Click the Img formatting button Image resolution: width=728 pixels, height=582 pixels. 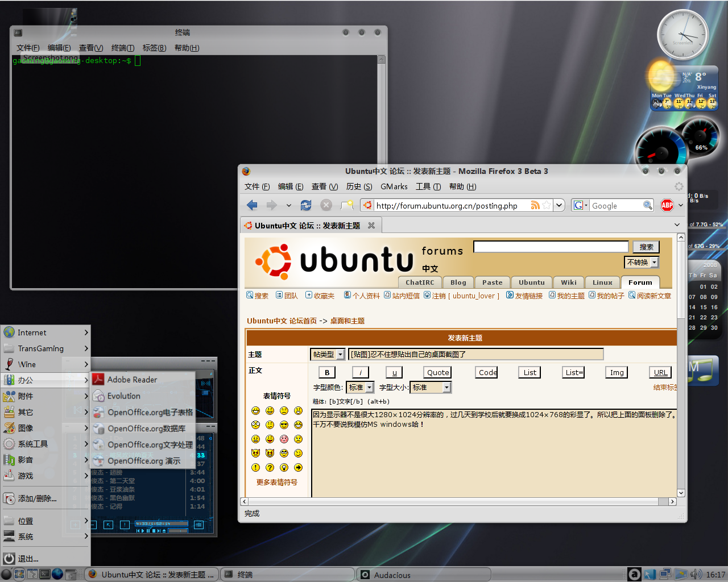point(617,372)
